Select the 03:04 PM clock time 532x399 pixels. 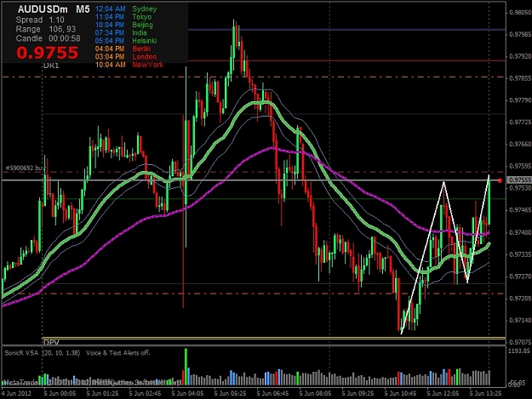click(x=110, y=57)
